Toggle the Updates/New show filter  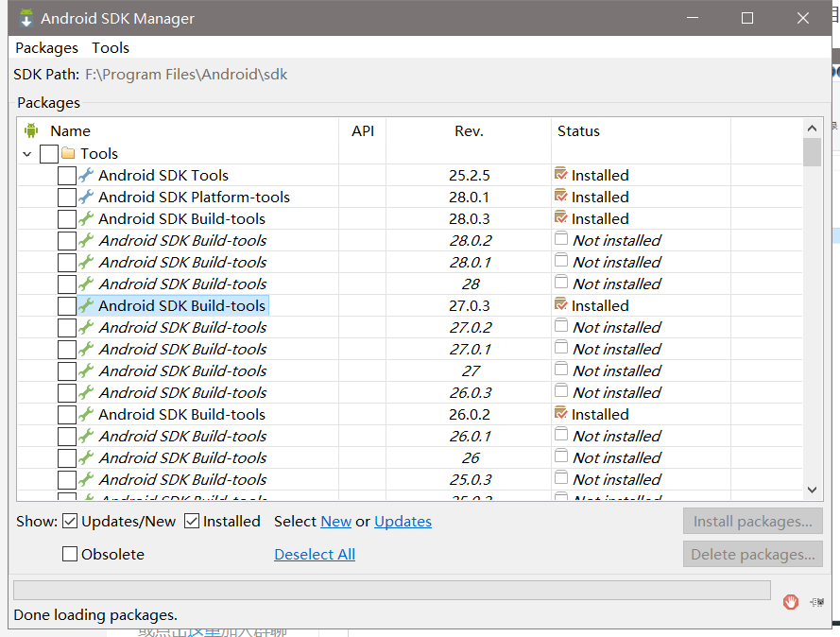[70, 521]
